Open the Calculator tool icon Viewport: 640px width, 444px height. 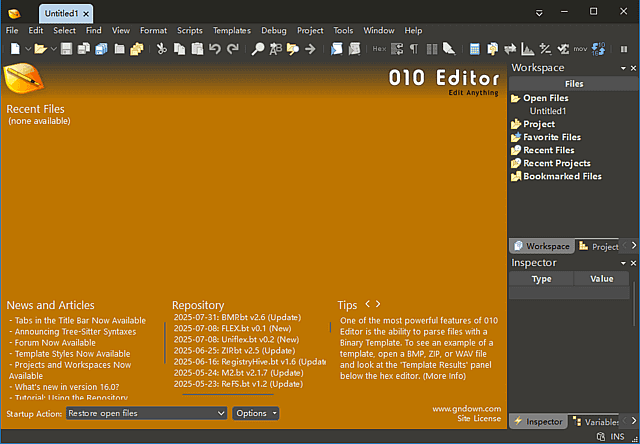coord(475,48)
